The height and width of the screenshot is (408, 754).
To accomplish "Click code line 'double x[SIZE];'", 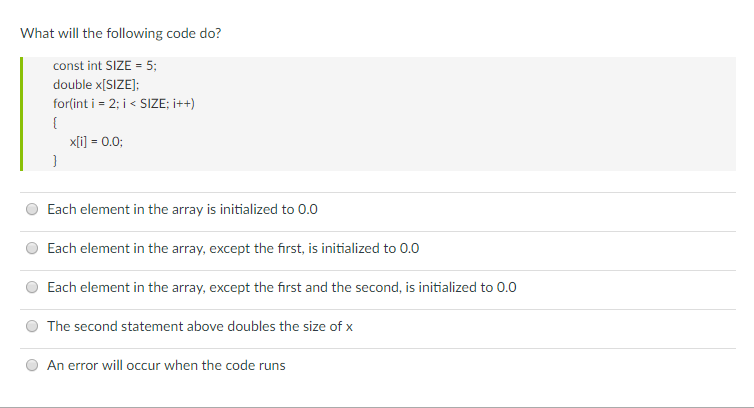I will coord(96,85).
